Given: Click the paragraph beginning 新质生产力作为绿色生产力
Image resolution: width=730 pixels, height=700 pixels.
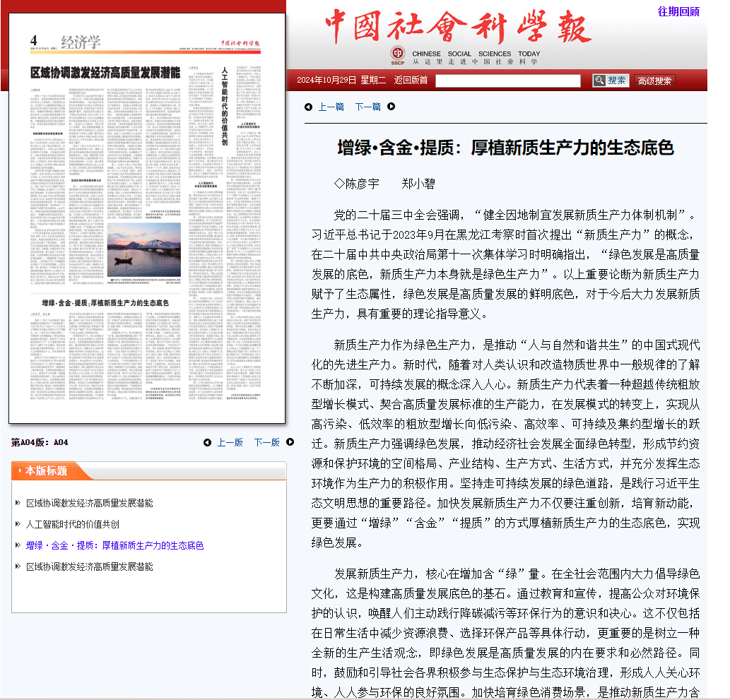Looking at the screenshot, I should pos(505,444).
